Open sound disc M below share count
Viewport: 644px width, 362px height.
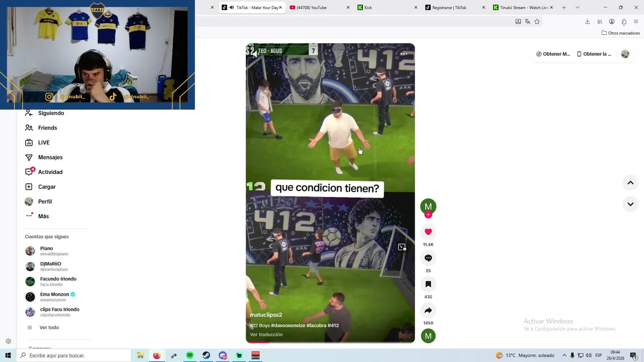428,336
